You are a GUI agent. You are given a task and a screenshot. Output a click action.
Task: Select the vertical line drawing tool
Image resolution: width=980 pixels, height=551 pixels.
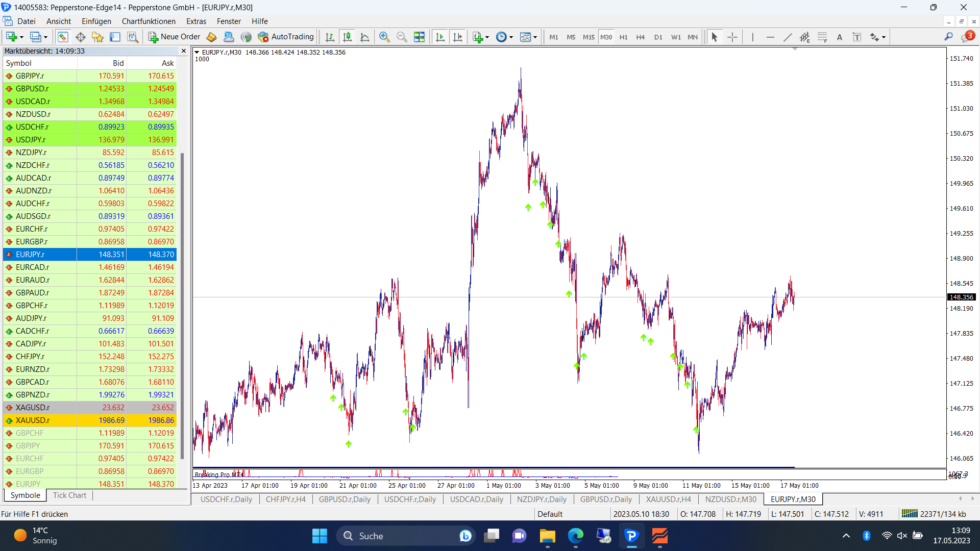pyautogui.click(x=752, y=37)
